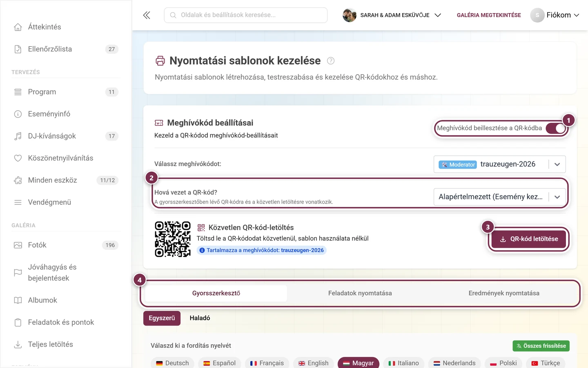
Task: Choose Français language
Action: click(267, 363)
